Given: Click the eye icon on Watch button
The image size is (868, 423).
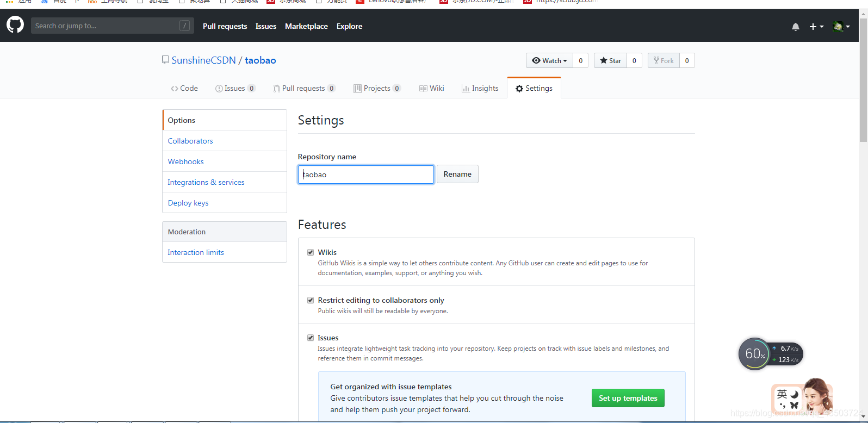Looking at the screenshot, I should pyautogui.click(x=536, y=60).
